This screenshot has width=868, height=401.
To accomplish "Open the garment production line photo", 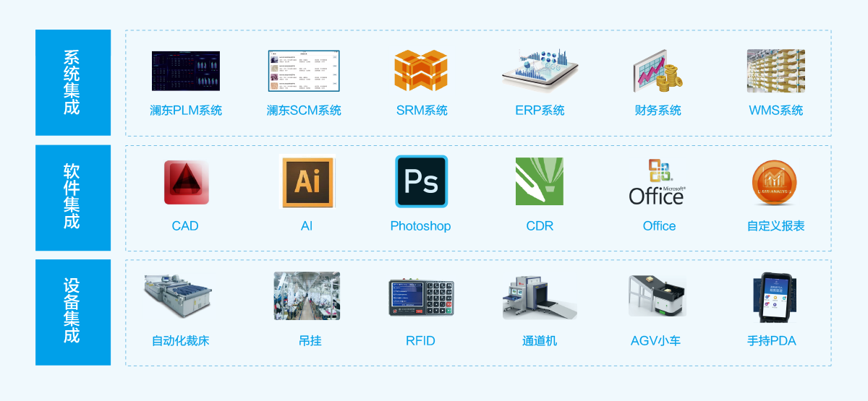I will click(x=307, y=296).
